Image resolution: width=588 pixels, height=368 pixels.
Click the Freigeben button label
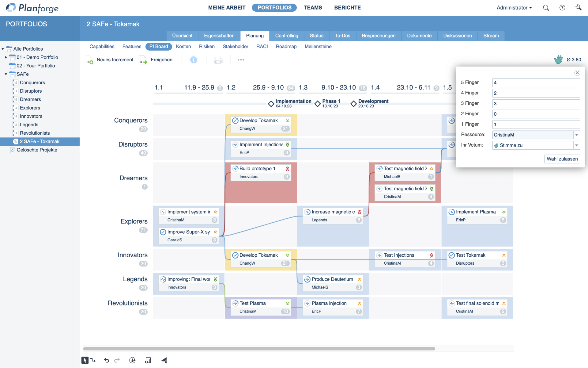tap(161, 60)
